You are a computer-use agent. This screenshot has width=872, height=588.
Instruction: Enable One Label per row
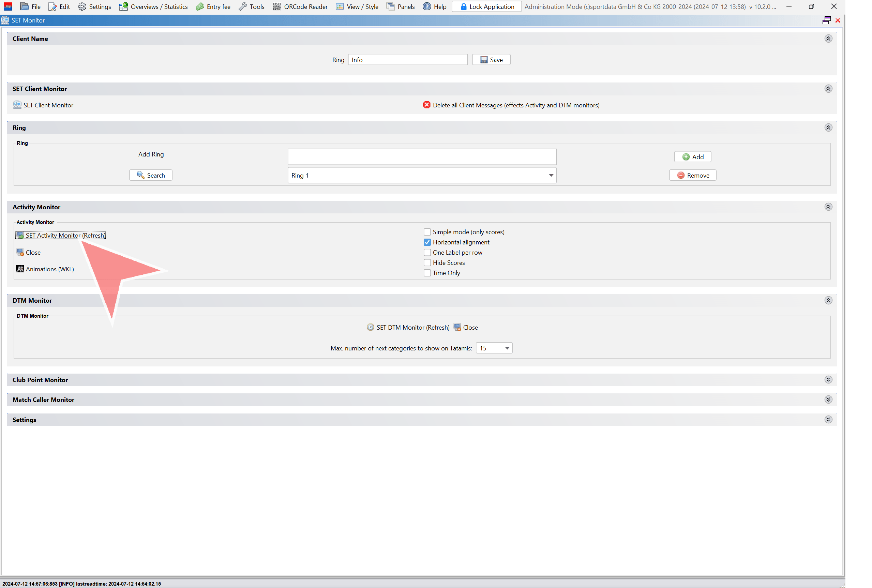[x=427, y=252]
